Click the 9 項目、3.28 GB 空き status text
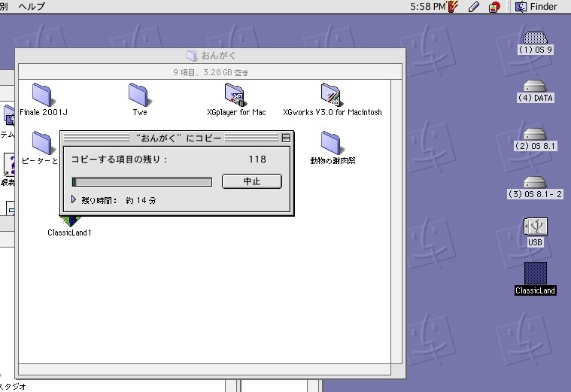 click(x=211, y=72)
